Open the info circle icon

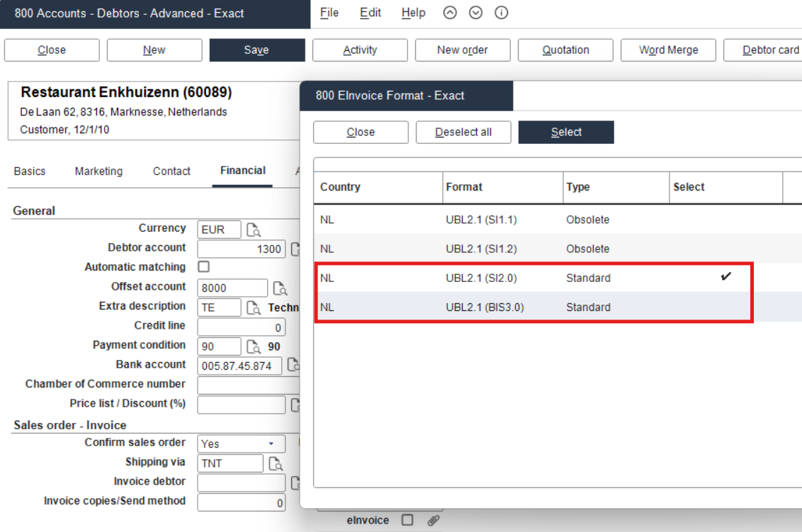point(501,13)
